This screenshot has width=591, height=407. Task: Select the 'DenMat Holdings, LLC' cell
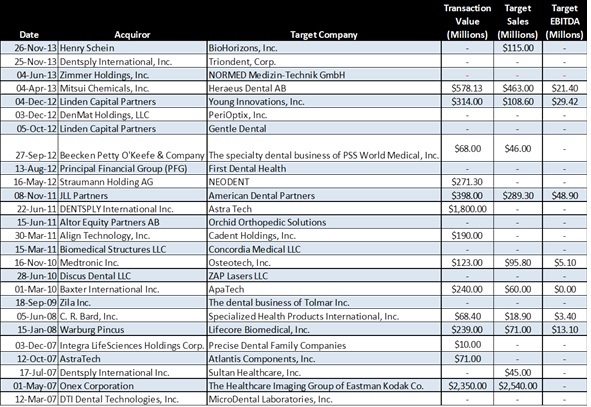[133, 115]
